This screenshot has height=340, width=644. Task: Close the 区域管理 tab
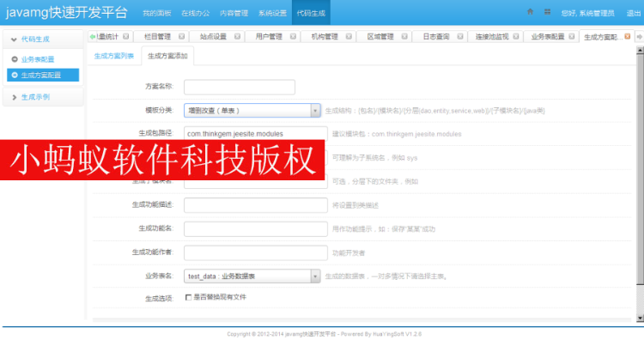tap(404, 37)
